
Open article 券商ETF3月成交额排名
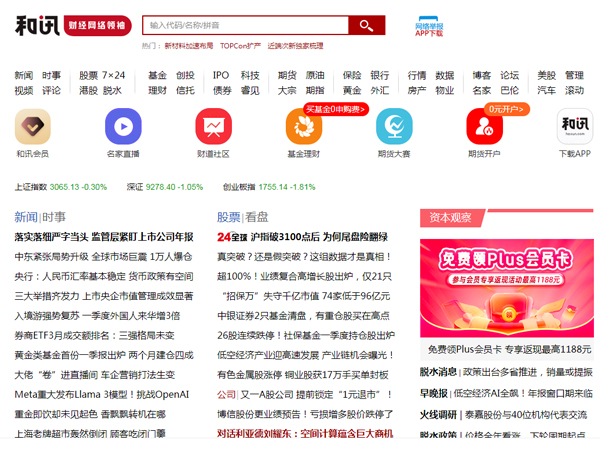click(95, 336)
